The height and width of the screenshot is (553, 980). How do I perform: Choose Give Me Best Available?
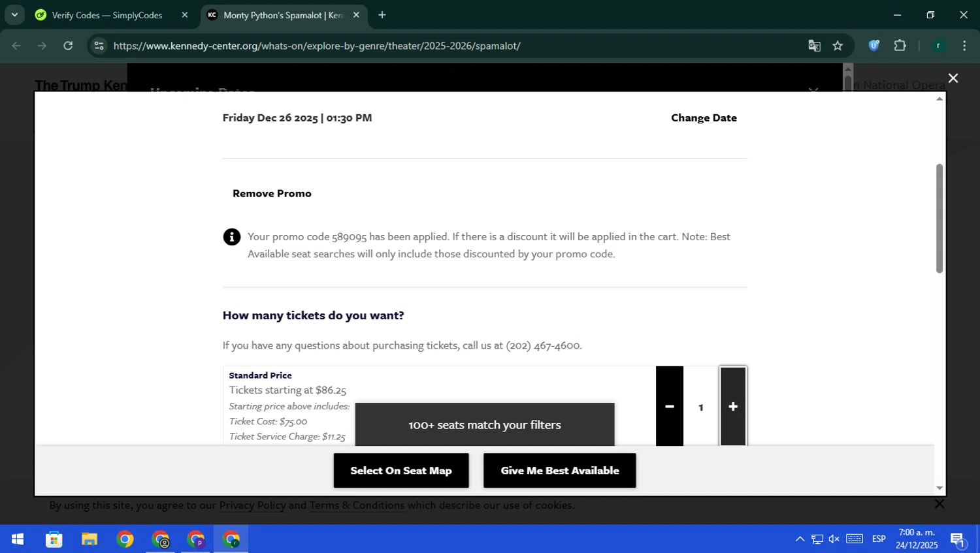click(x=560, y=471)
